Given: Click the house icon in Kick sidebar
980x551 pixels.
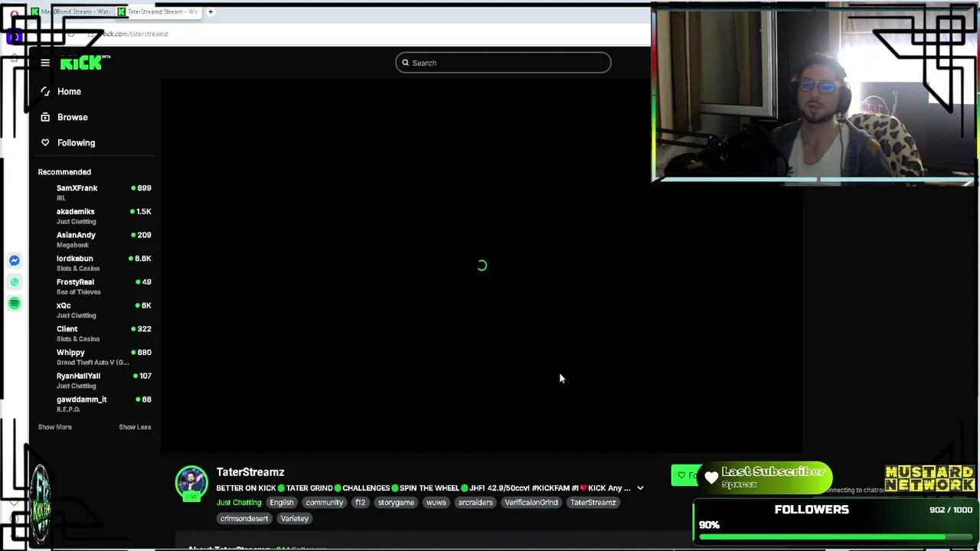Looking at the screenshot, I should 45,91.
